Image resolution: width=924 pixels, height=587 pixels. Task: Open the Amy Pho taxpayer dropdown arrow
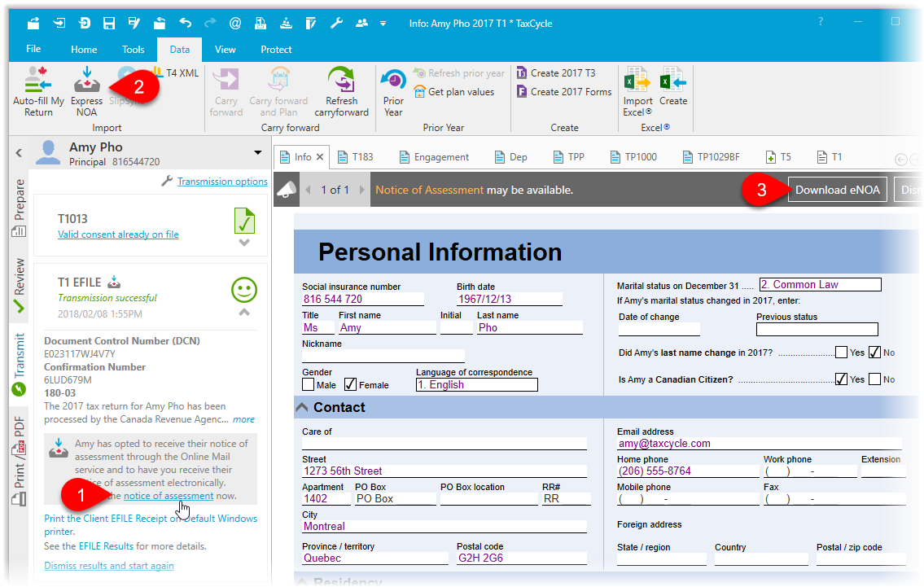tap(257, 152)
